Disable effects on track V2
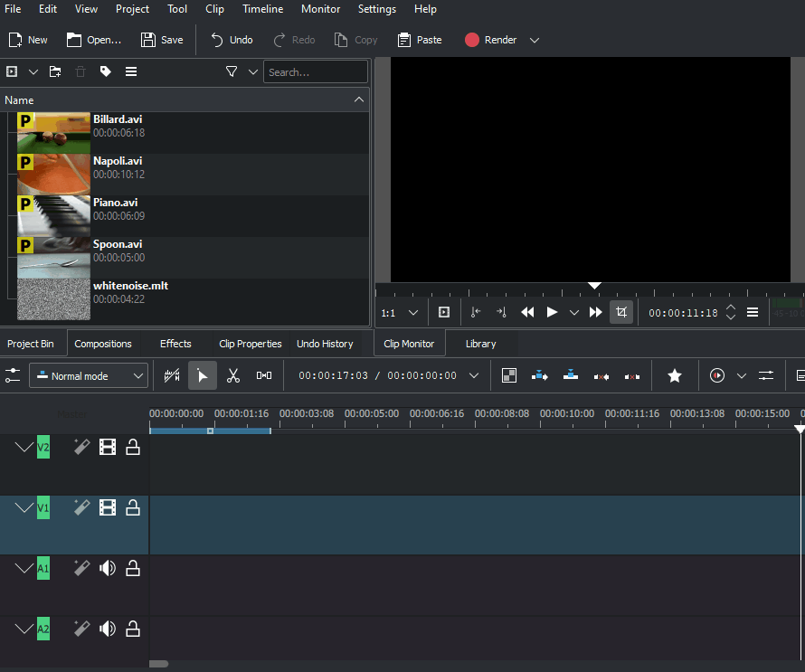This screenshot has width=805, height=672. (x=81, y=447)
